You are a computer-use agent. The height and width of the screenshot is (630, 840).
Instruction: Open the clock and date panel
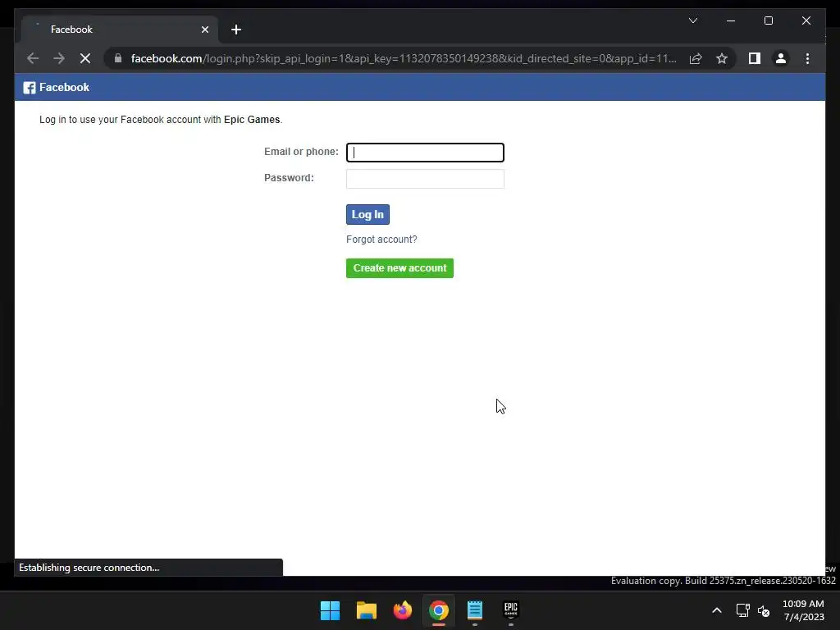point(803,610)
